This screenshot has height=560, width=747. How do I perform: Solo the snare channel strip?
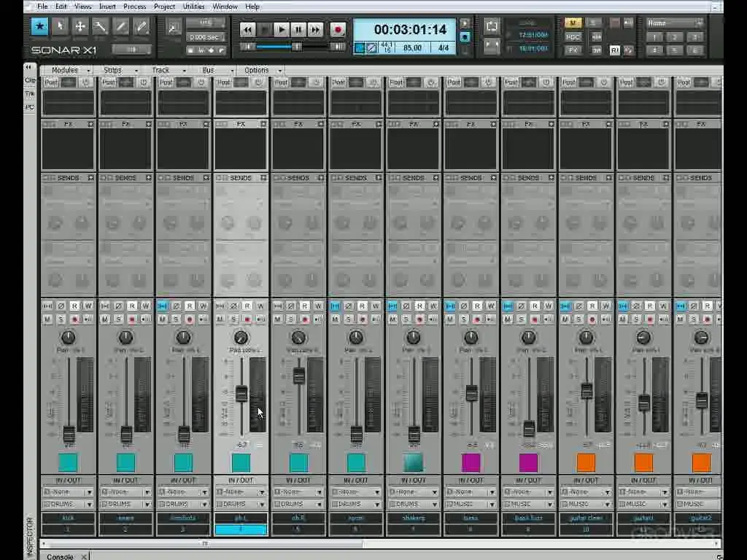point(119,319)
